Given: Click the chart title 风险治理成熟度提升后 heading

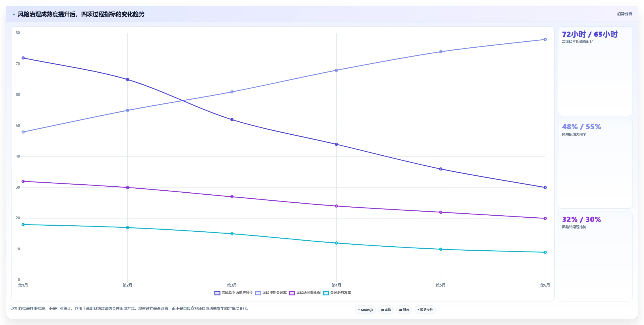Looking at the screenshot, I should (81, 14).
